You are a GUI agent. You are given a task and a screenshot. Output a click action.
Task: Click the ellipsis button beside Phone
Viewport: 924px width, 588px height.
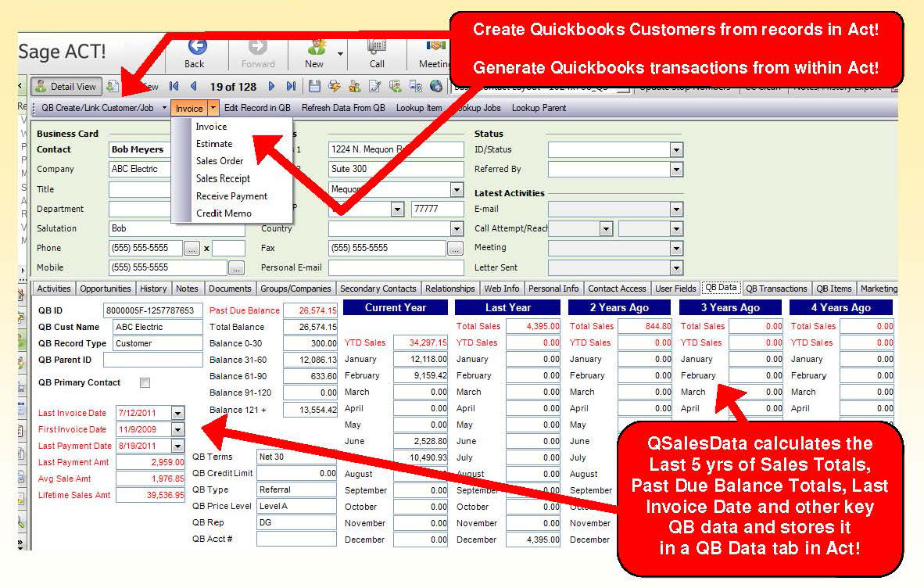click(x=192, y=249)
